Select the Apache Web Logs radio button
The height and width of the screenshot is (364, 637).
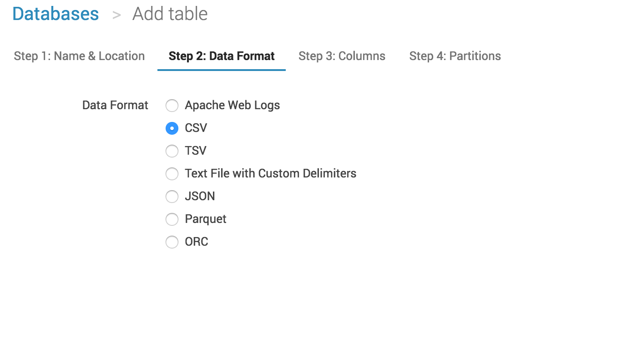coord(172,106)
